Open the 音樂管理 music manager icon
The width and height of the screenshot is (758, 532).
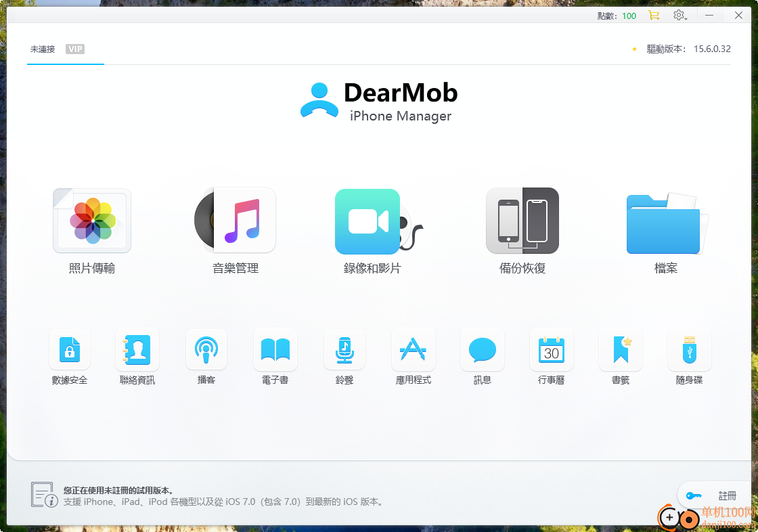coord(235,221)
